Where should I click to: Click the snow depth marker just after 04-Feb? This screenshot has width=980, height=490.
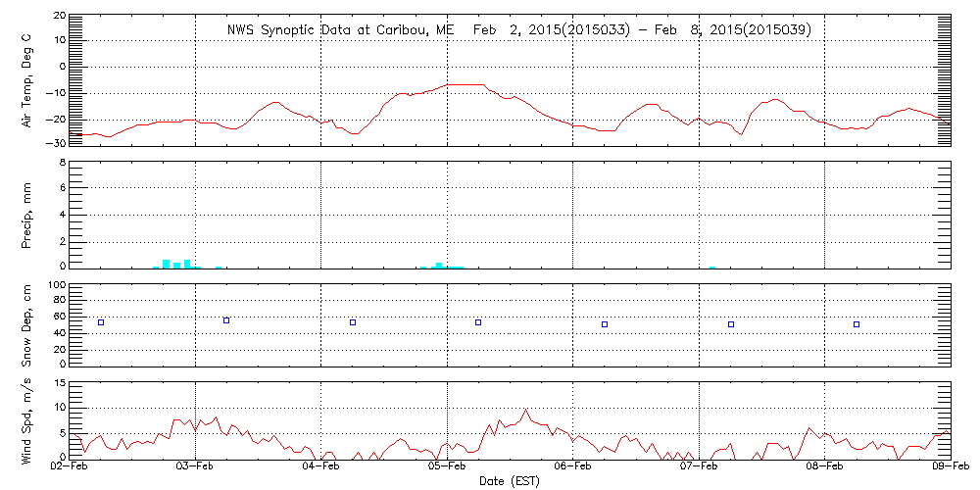point(353,322)
